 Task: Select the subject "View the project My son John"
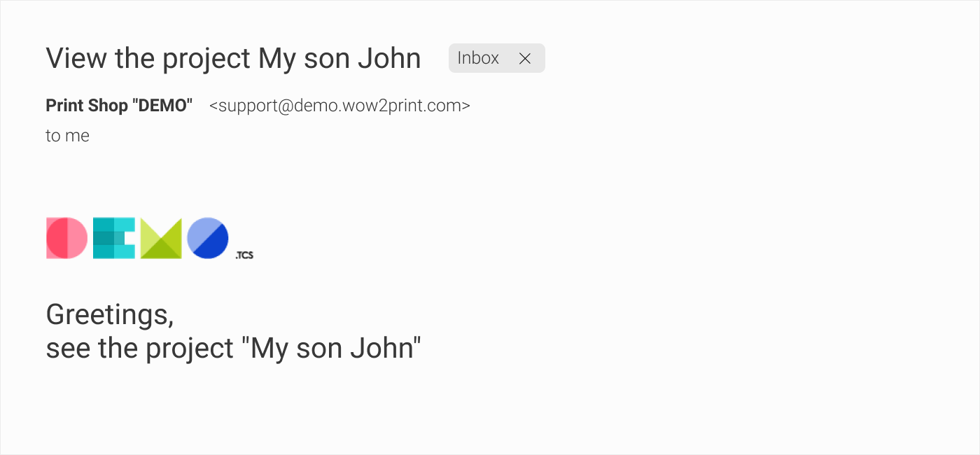coord(233,59)
